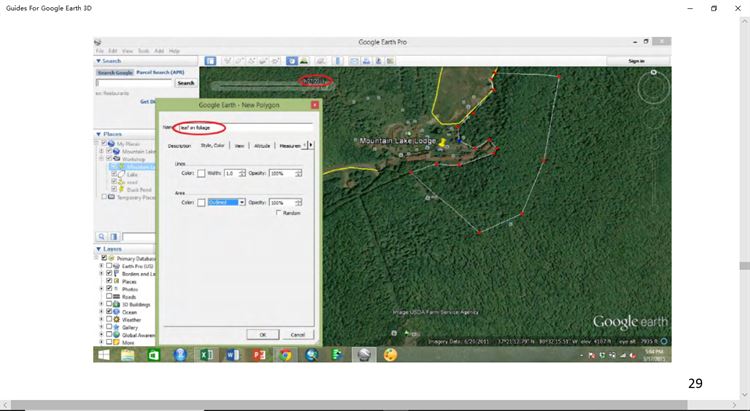Open Excel from the taskbar
This screenshot has height=411, width=750.
click(x=206, y=355)
